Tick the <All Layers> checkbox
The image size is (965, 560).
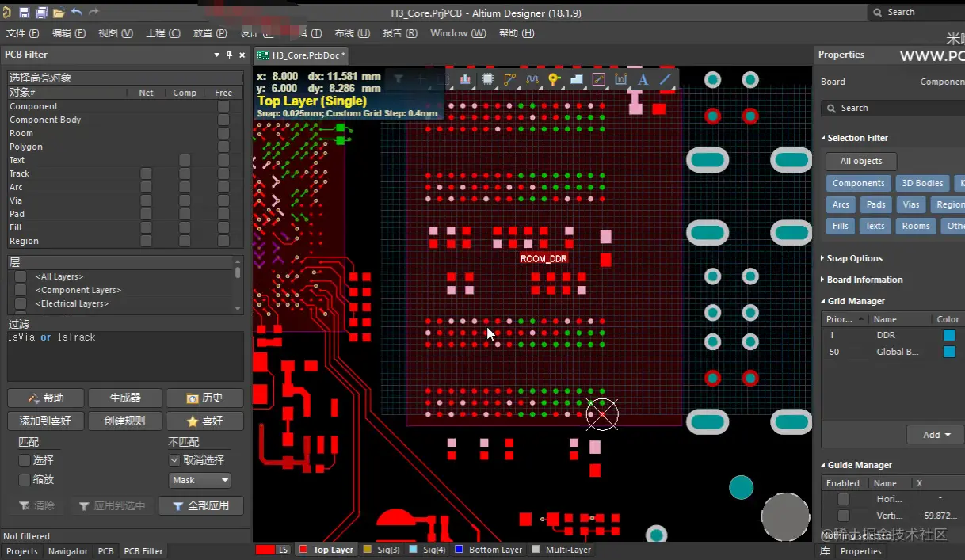(21, 276)
